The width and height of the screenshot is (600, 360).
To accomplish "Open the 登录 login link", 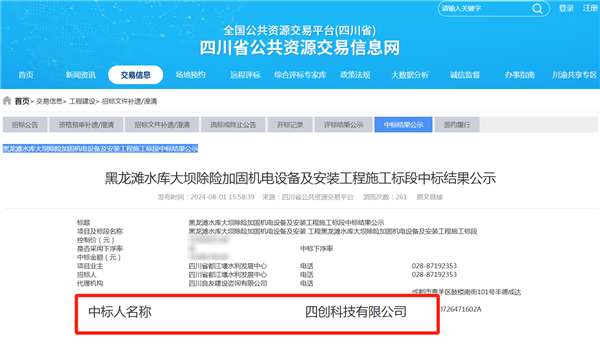I will tap(566, 8).
